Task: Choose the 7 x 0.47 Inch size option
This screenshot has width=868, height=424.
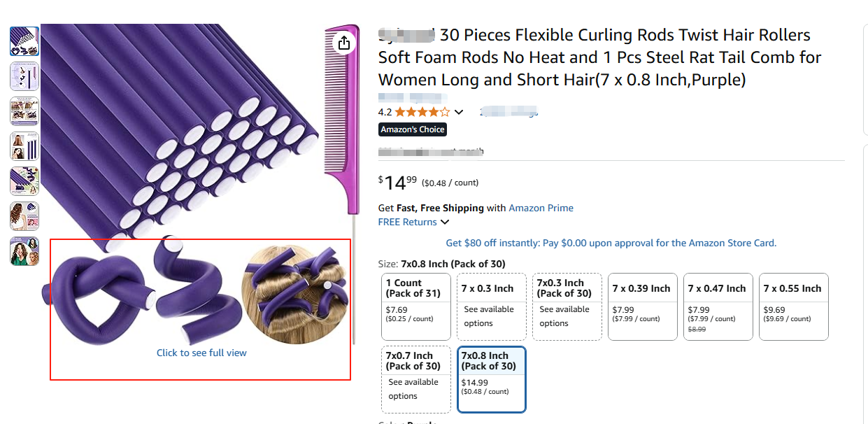Action: [718, 306]
